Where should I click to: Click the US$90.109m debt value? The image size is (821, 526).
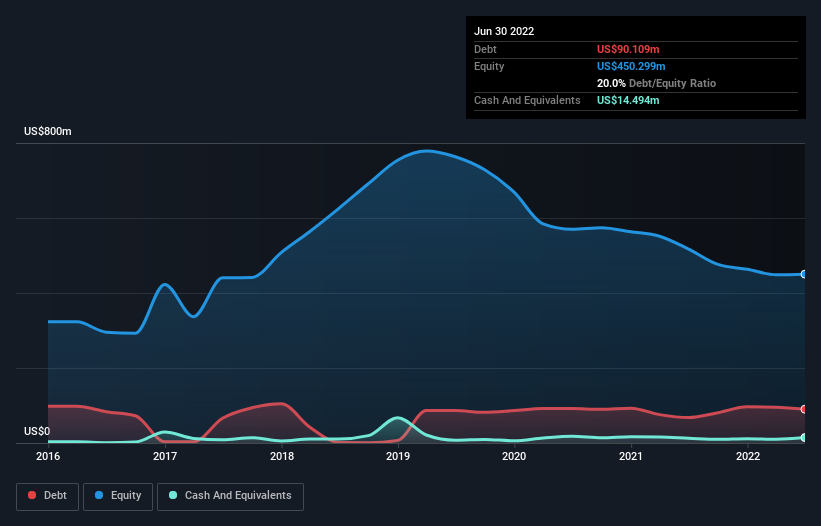point(628,49)
